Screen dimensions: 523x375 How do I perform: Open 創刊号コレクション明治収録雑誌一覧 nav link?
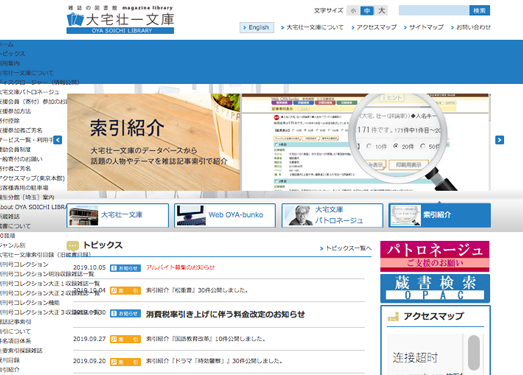(x=47, y=274)
